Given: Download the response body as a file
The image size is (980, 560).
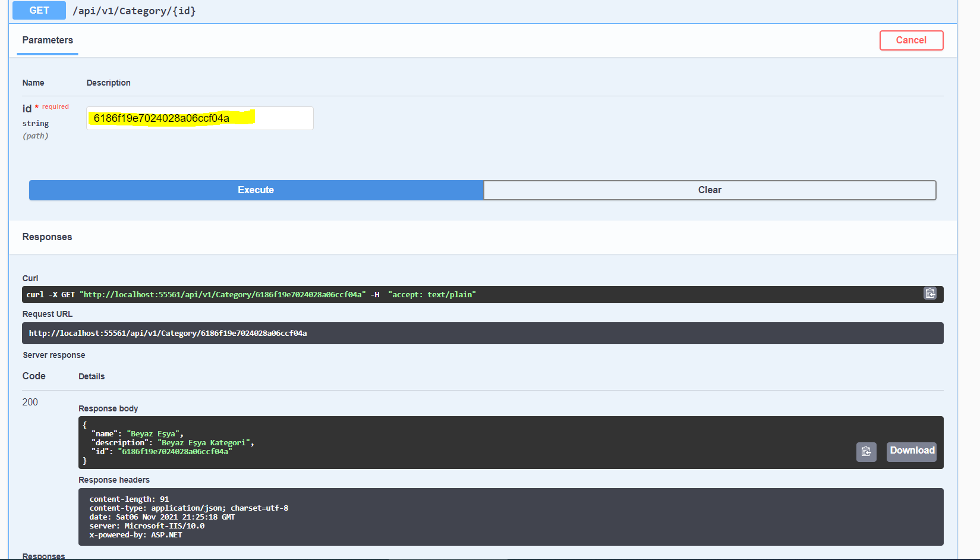Looking at the screenshot, I should click(911, 451).
